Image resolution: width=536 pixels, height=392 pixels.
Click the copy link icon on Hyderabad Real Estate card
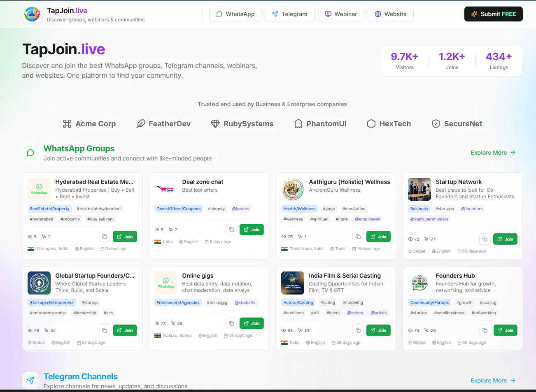104,237
